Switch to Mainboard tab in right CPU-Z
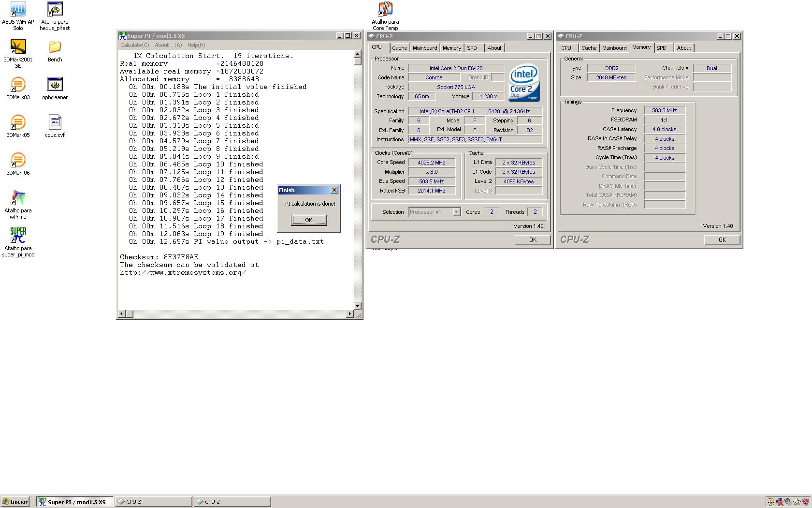 (x=614, y=48)
